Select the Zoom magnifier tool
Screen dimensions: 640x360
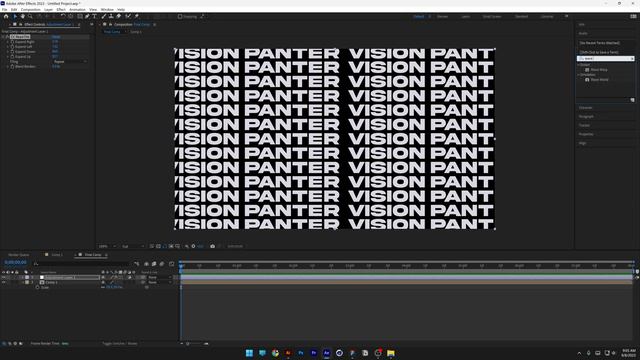click(30, 16)
